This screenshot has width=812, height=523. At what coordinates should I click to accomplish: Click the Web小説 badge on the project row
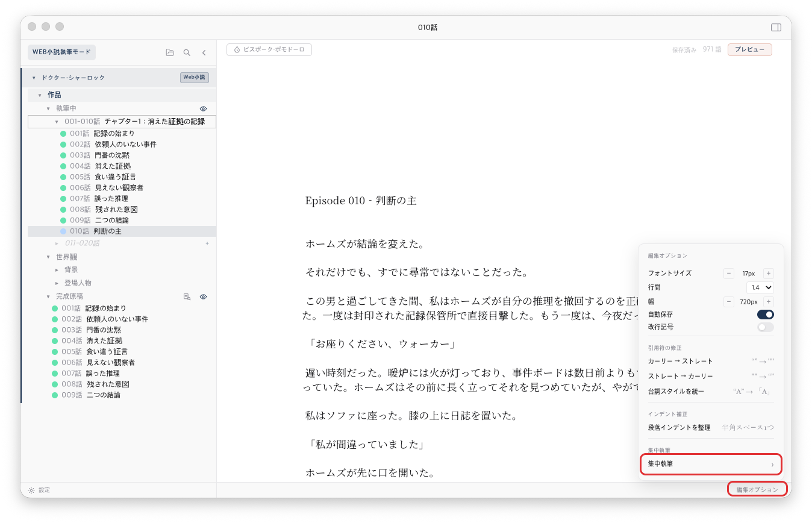(x=195, y=77)
